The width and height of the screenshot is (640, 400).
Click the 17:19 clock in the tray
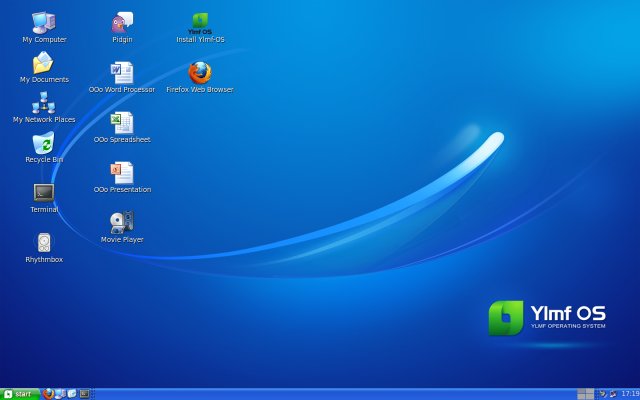630,394
